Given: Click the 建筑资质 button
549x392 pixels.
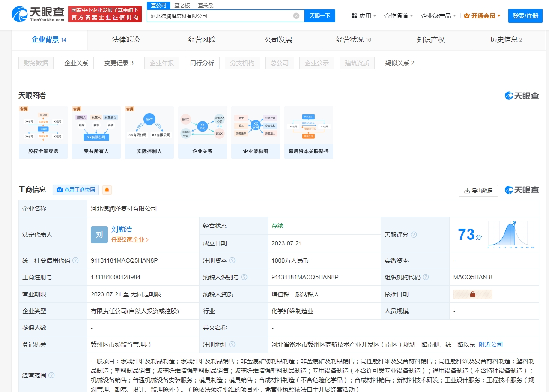Looking at the screenshot, I should click(357, 63).
